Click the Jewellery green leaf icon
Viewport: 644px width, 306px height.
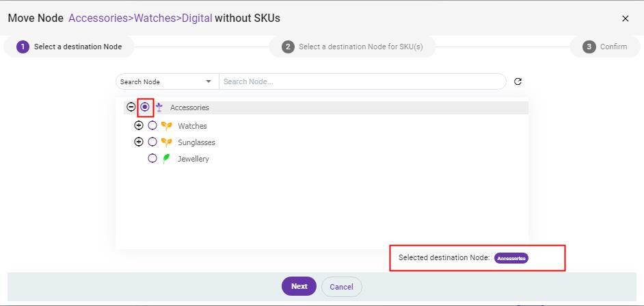point(166,159)
